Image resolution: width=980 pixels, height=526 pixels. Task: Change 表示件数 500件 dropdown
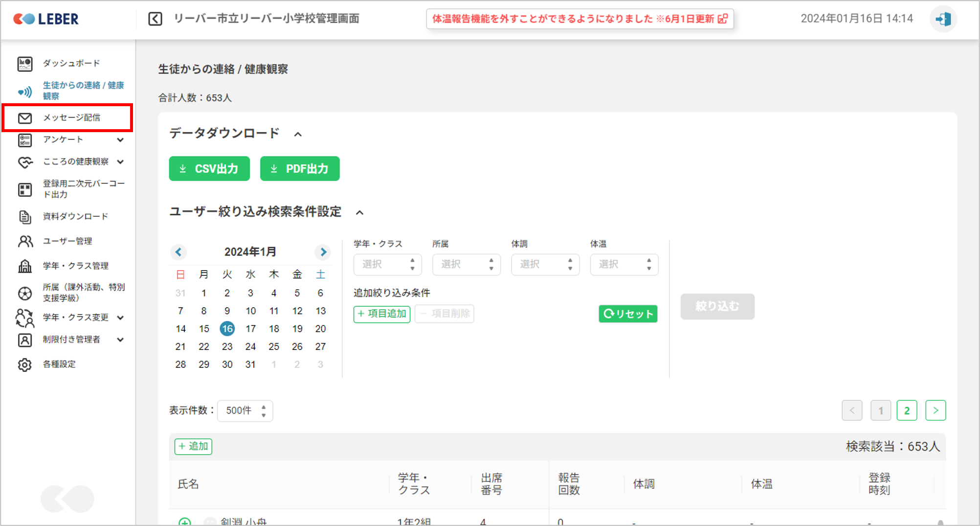[x=245, y=411]
